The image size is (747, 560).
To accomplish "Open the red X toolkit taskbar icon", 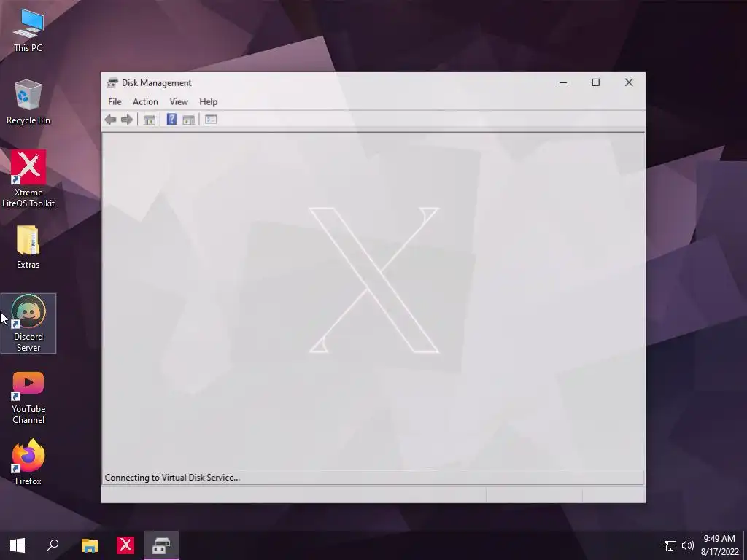I will (125, 545).
